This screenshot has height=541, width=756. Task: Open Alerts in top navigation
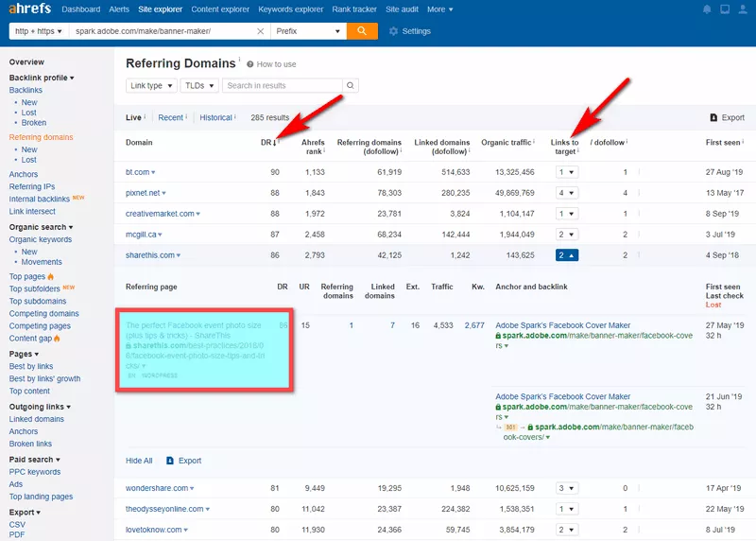coord(119,9)
